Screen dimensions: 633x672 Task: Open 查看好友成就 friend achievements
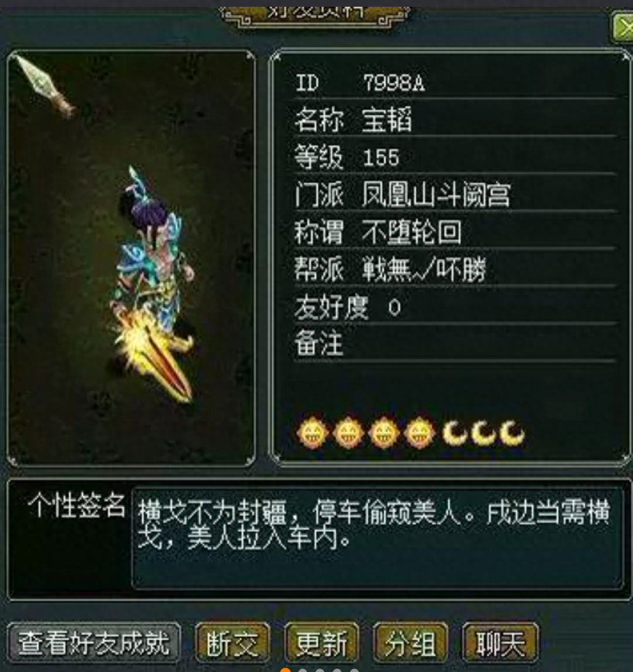94,643
